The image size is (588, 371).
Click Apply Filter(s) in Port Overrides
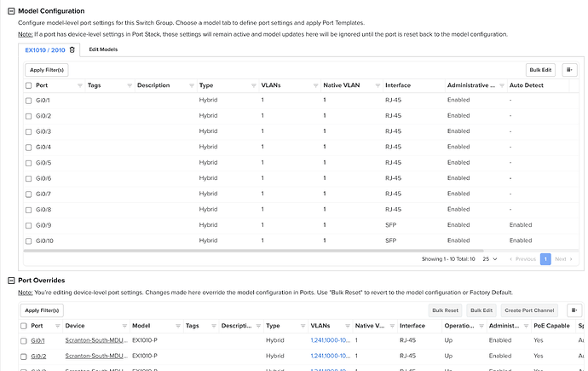[42, 310]
